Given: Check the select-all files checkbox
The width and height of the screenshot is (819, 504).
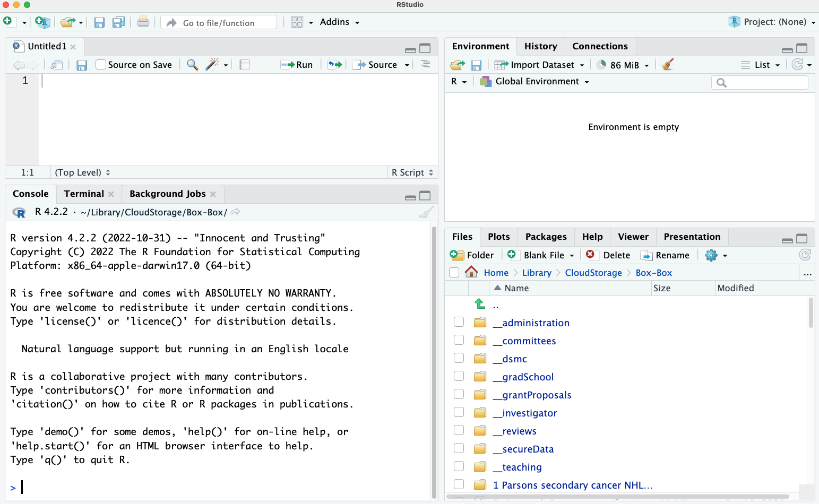Looking at the screenshot, I should 454,273.
